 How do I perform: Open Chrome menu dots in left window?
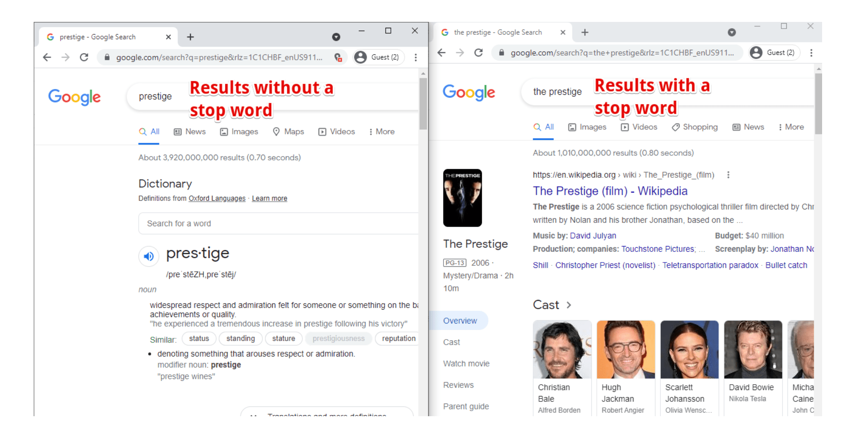416,57
